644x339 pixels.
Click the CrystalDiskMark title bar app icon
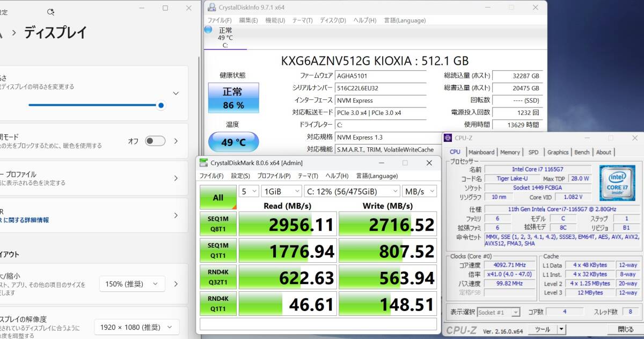[x=204, y=163]
